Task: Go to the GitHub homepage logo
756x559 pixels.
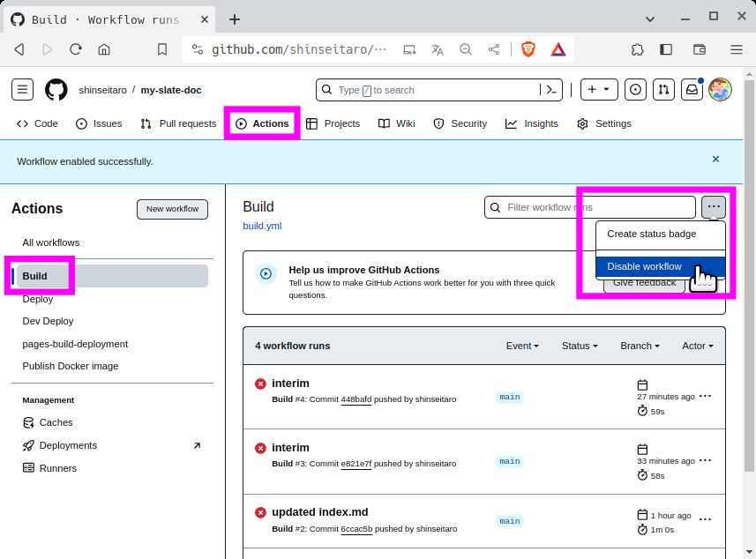Action: 56,90
